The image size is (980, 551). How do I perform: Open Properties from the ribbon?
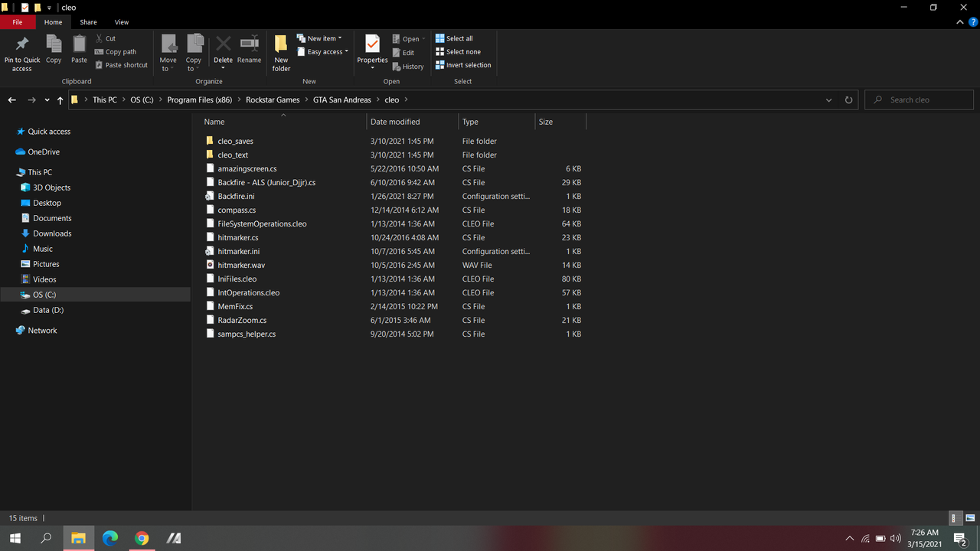373,53
